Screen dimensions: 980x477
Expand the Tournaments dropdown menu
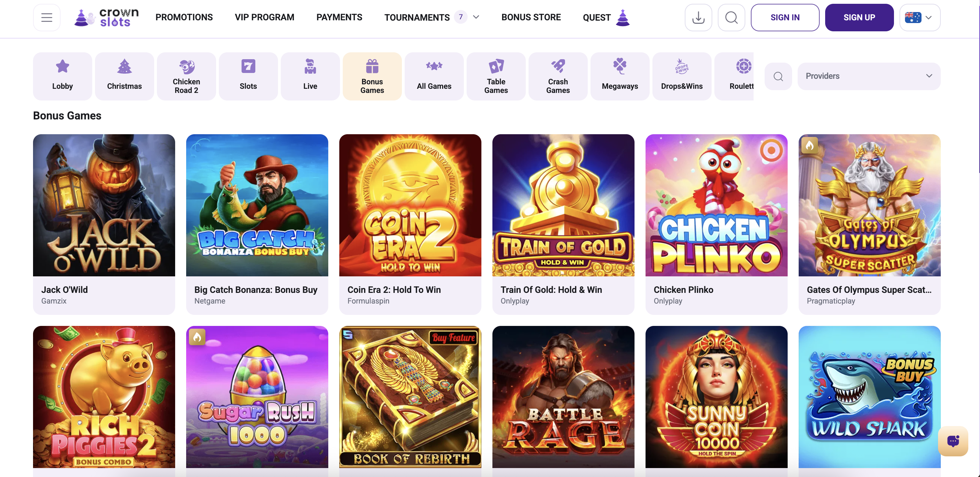click(476, 18)
